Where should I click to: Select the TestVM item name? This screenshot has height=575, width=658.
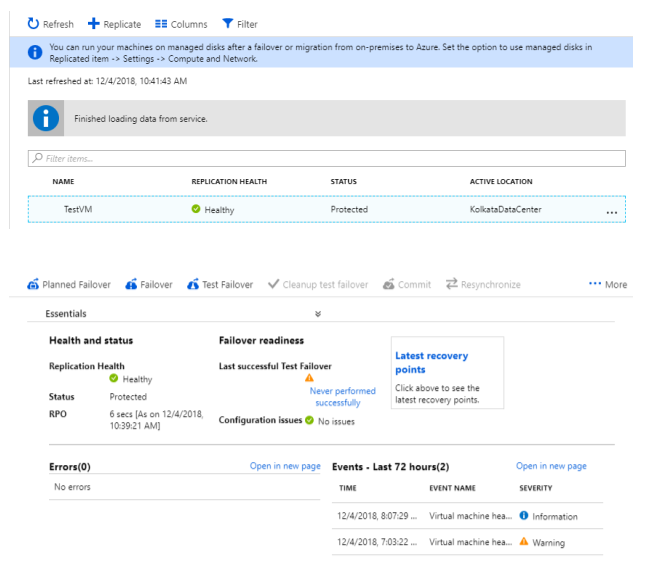coord(78,209)
